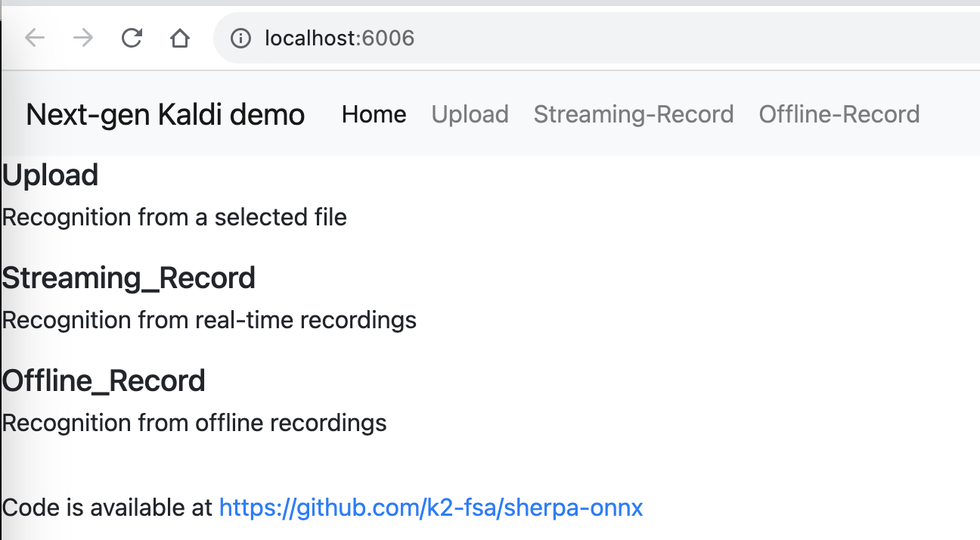
Task: Click 'Recognition from real-time recordings' description
Action: [x=209, y=321]
